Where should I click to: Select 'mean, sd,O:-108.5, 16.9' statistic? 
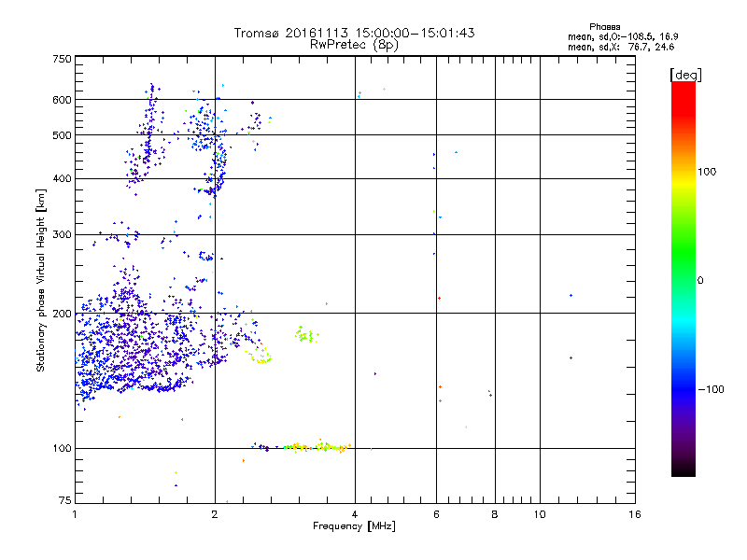tap(623, 36)
